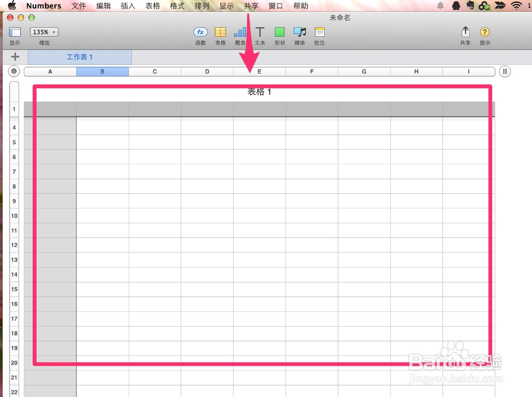Image resolution: width=532 pixels, height=397 pixels.
Task: Click the window title 未命名
Action: click(x=339, y=18)
